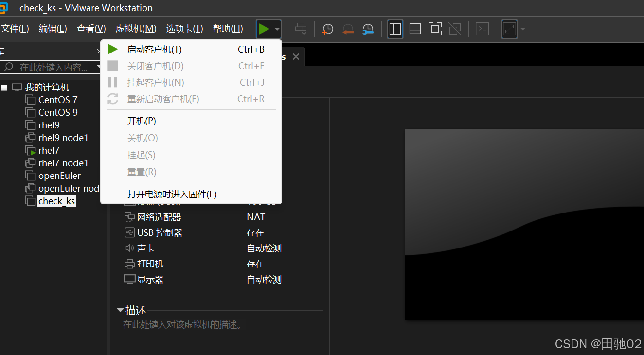This screenshot has width=644, height=355.
Task: Take a snapshot of this virtual machine
Action: [327, 29]
